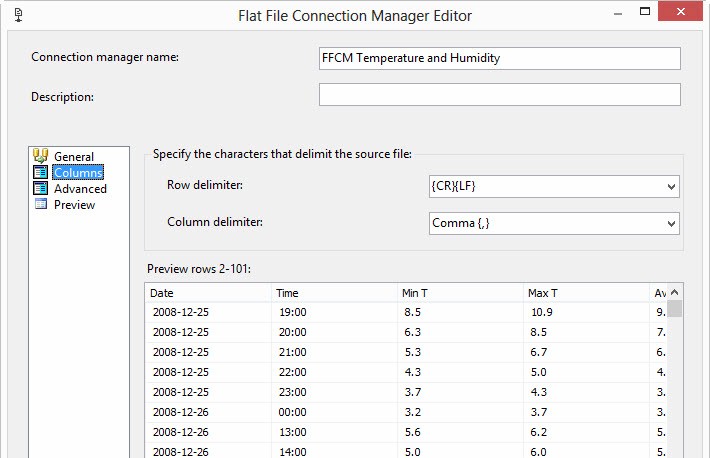Click the Advanced page icon
This screenshot has width=710, height=458.
41,188
